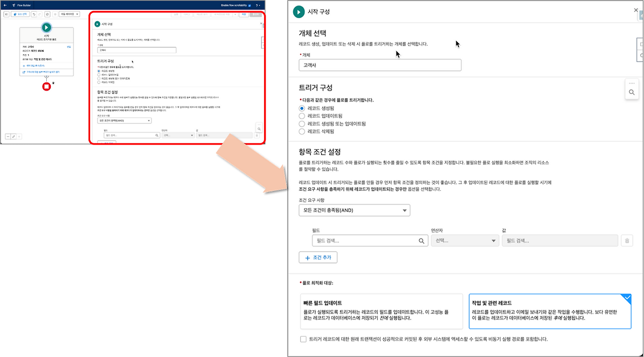
Task: Click the undo icon in Flow Builder toolbar
Action: (34, 14)
